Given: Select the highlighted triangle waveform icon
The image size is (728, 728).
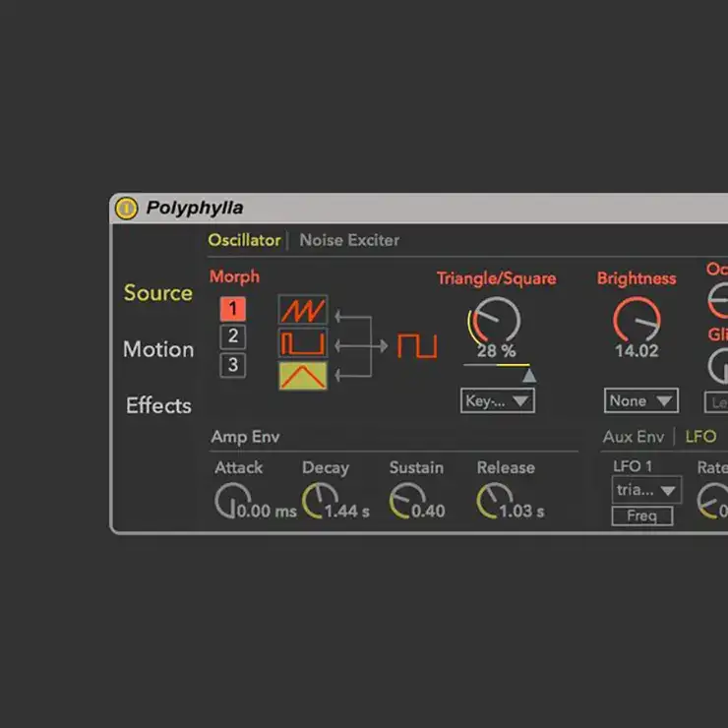Looking at the screenshot, I should [303, 376].
